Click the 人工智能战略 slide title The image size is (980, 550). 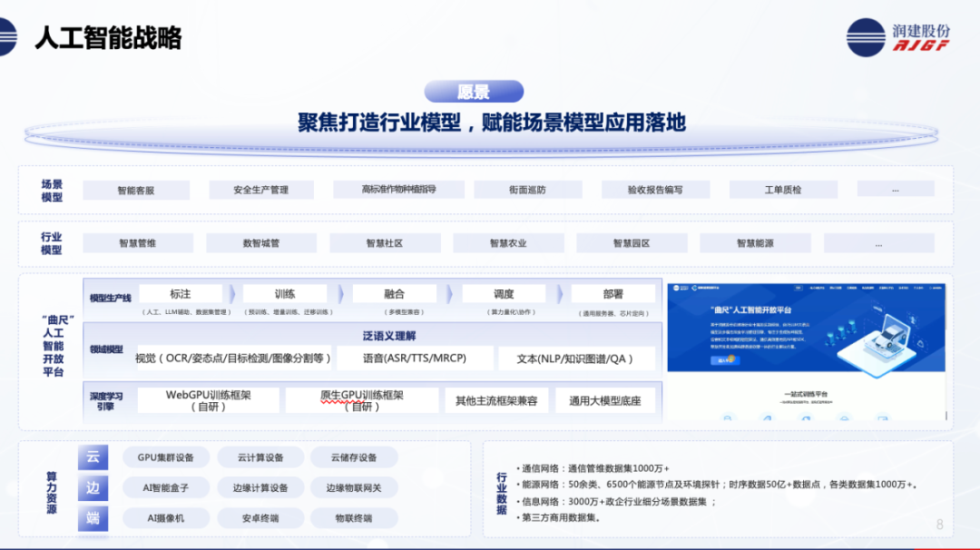click(x=108, y=37)
